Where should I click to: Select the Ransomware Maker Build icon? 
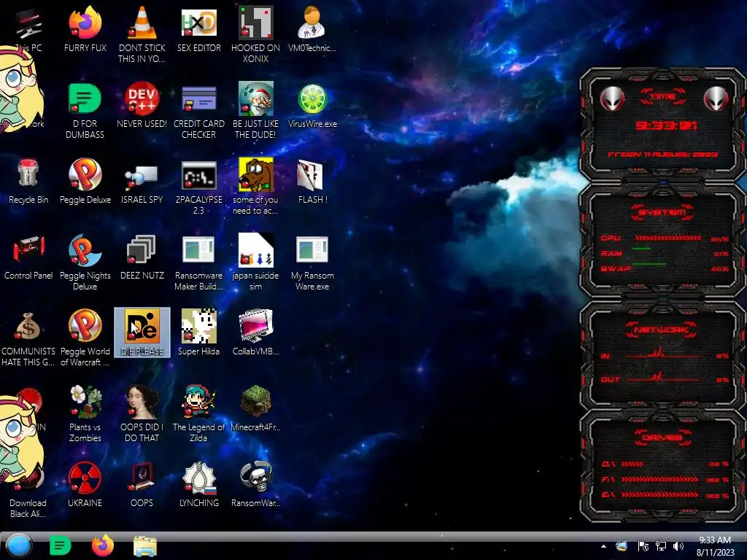coord(198,249)
